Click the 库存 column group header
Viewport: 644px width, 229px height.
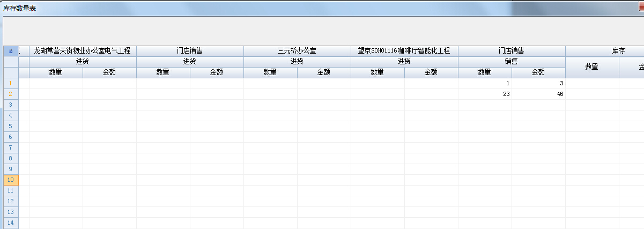[x=605, y=51]
